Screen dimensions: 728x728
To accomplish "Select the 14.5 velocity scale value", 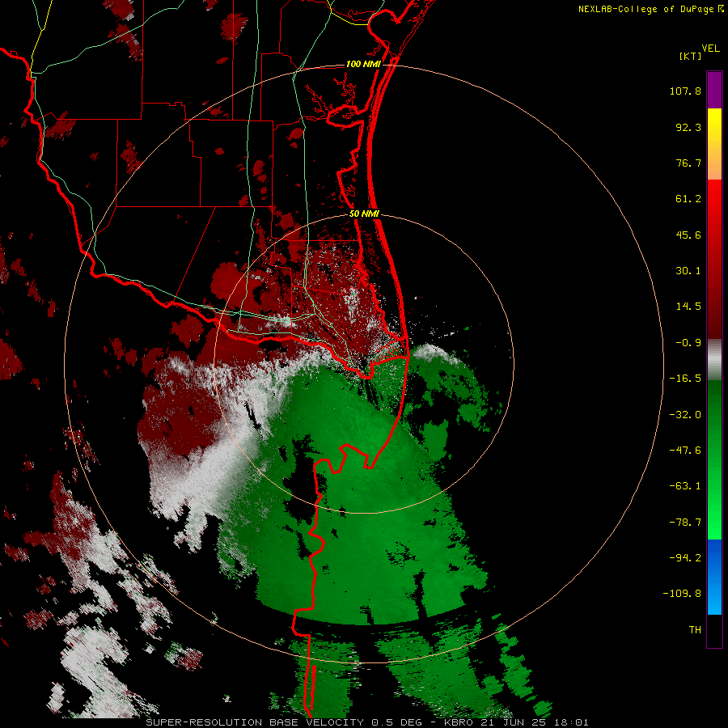I will point(688,307).
